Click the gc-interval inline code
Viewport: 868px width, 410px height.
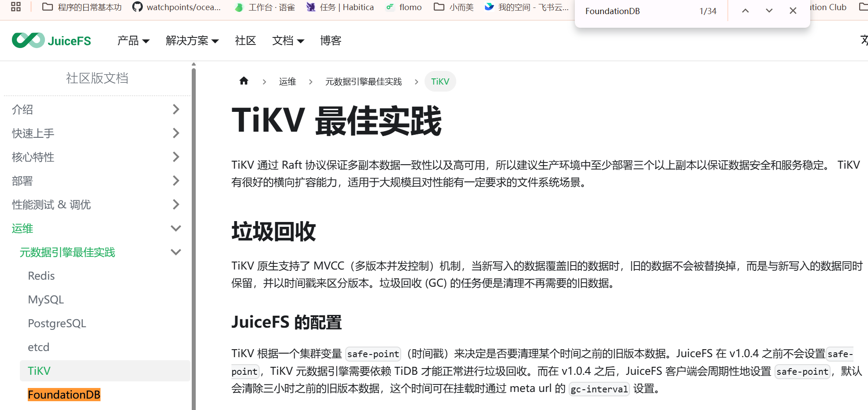pyautogui.click(x=599, y=389)
